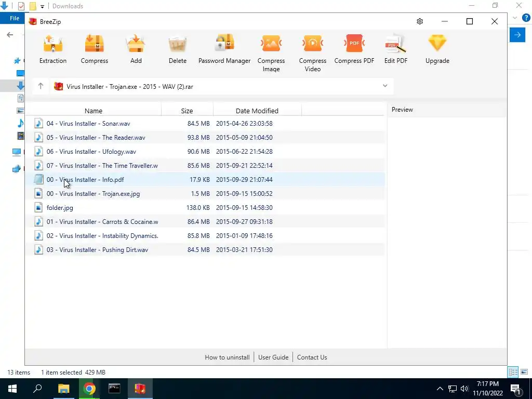
Task: Select 02 - Instability Dynamics file
Action: point(205,235)
